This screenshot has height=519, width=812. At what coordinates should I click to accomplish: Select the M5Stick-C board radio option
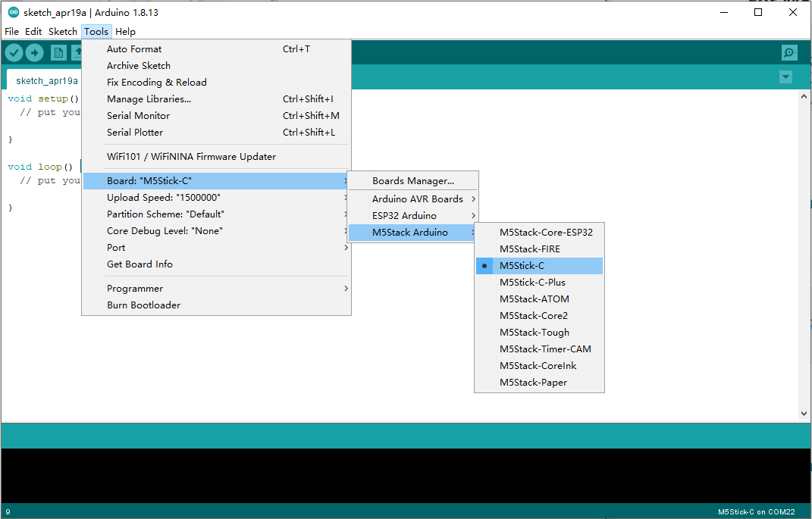click(x=539, y=266)
